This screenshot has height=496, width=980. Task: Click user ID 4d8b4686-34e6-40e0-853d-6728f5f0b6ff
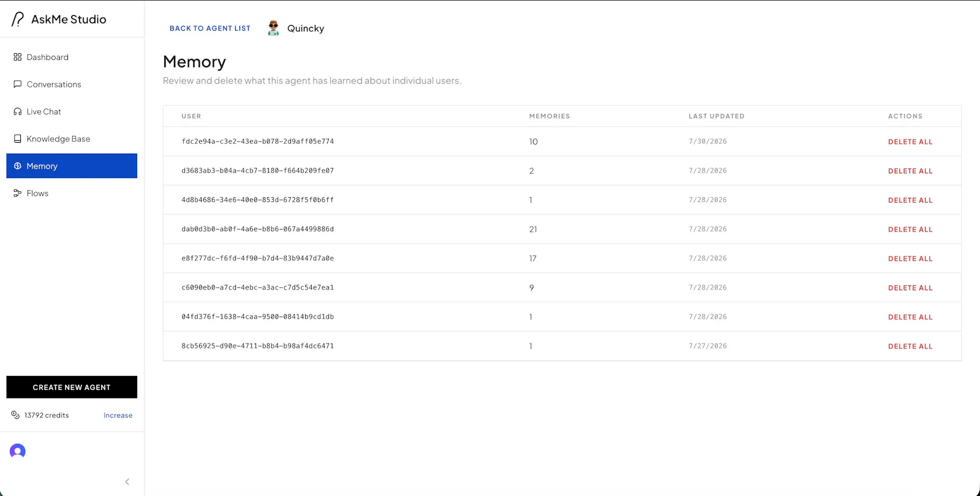258,200
